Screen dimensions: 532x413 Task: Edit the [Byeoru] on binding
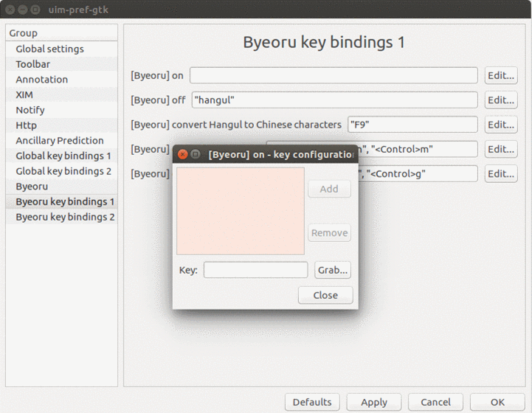[500, 75]
